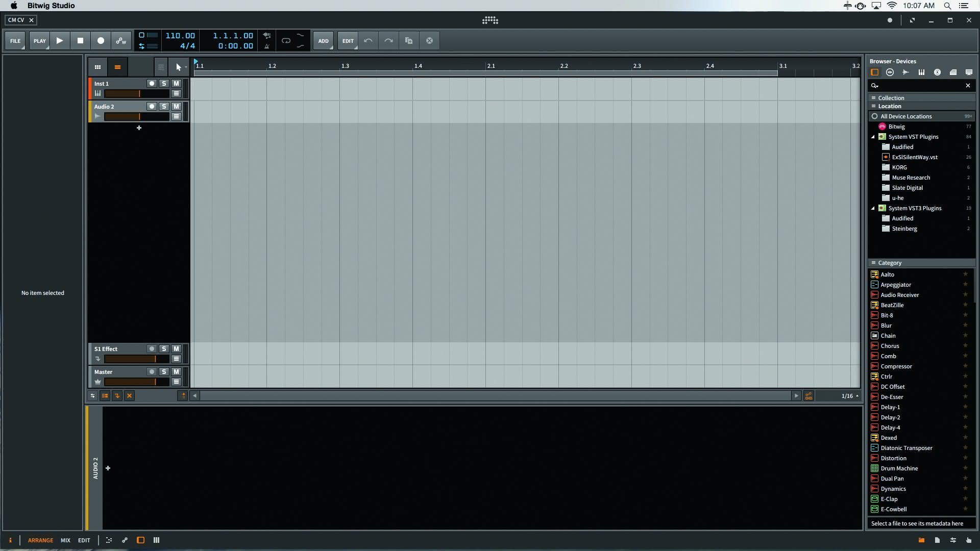
Task: Open the EDIT menu in the toolbar
Action: point(348,41)
